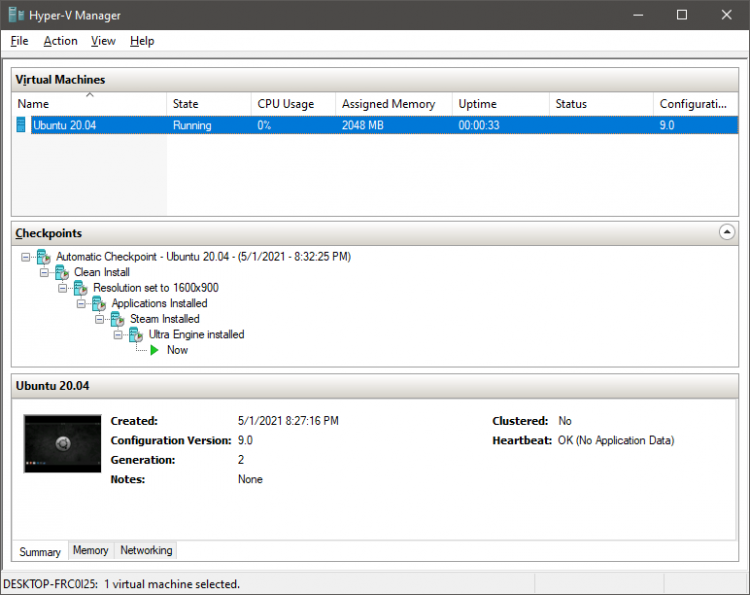Sort by the State column header
750x595 pixels.
[209, 104]
